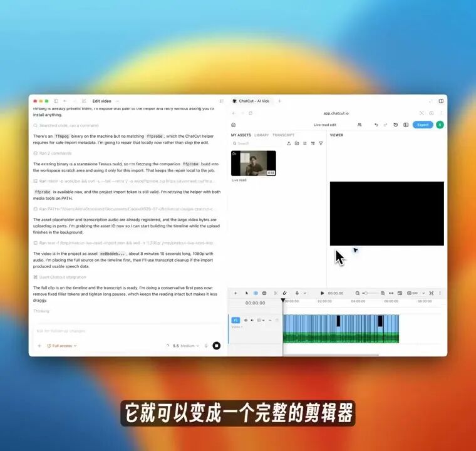
Task: Zoom out the timeline with minus magnifier
Action: click(357, 293)
